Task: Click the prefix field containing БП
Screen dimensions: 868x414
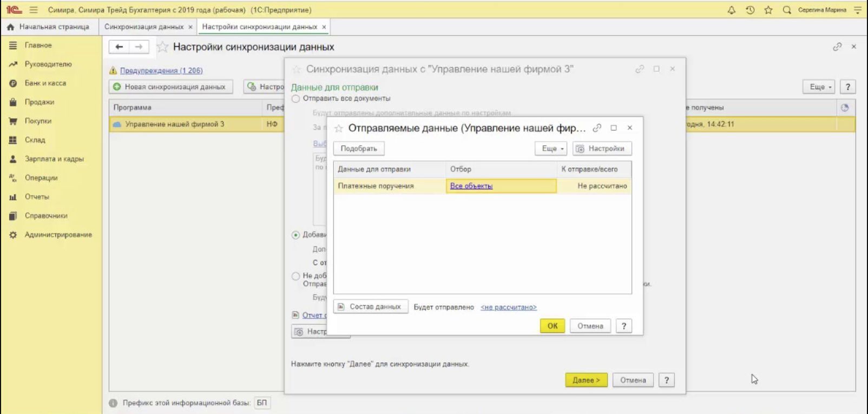Action: tap(262, 403)
